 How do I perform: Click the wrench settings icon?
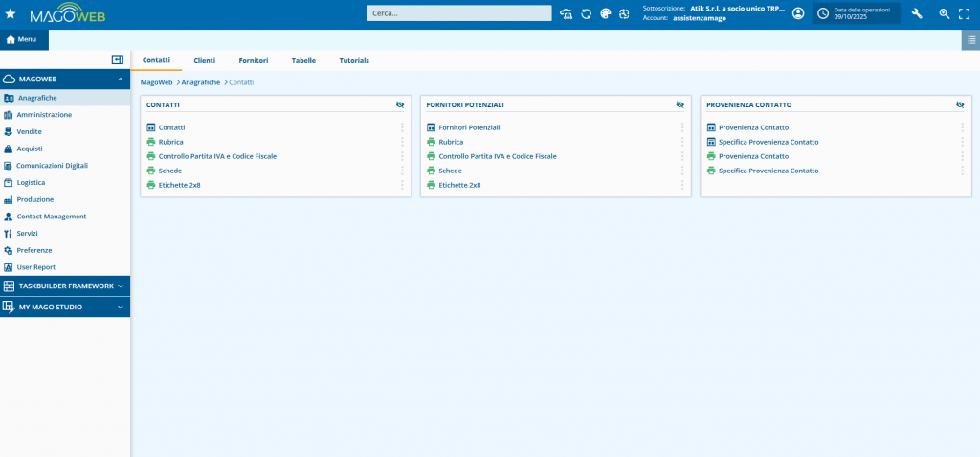click(917, 13)
